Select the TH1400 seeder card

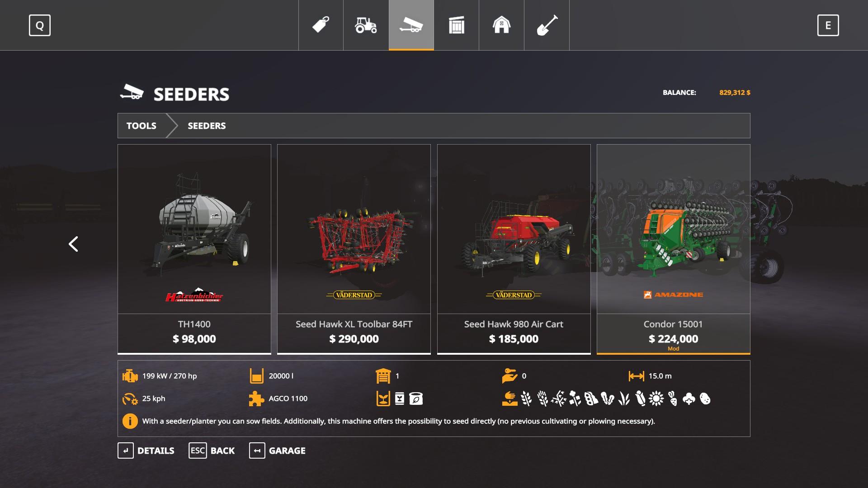[x=194, y=249]
